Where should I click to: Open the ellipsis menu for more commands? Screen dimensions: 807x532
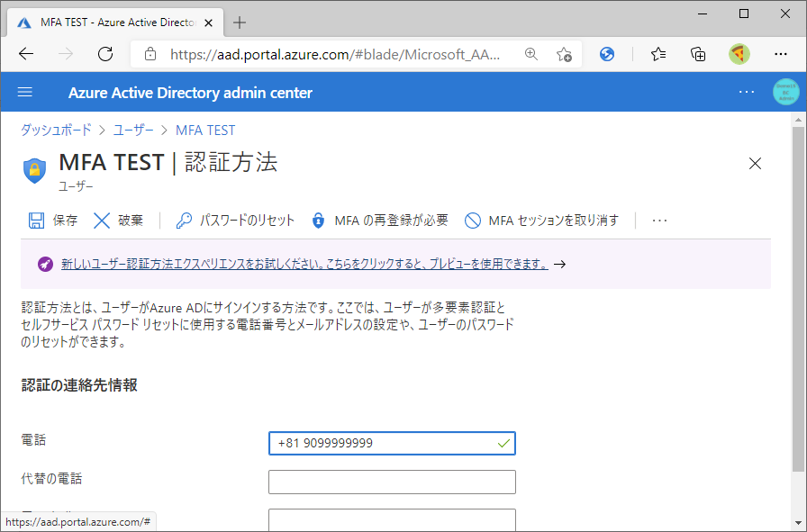point(659,220)
